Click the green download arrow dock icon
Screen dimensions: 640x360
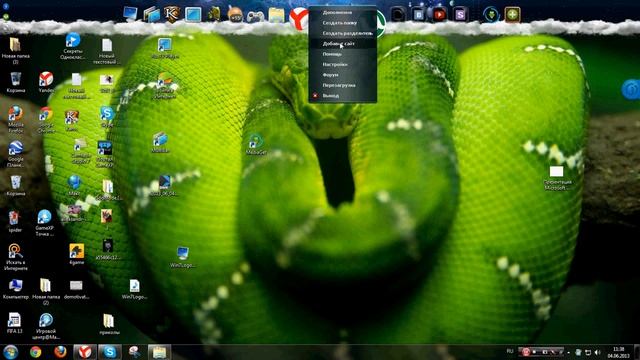tap(491, 15)
